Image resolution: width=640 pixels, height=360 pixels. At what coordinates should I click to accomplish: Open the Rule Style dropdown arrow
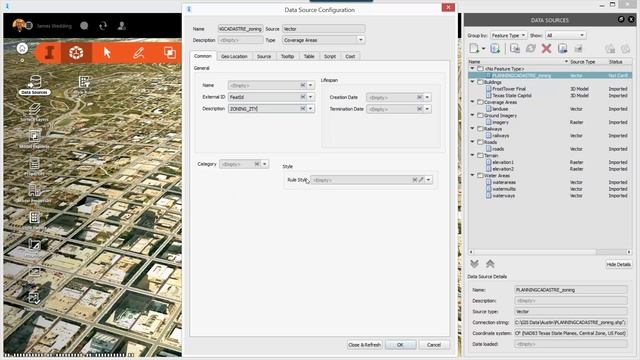429,180
